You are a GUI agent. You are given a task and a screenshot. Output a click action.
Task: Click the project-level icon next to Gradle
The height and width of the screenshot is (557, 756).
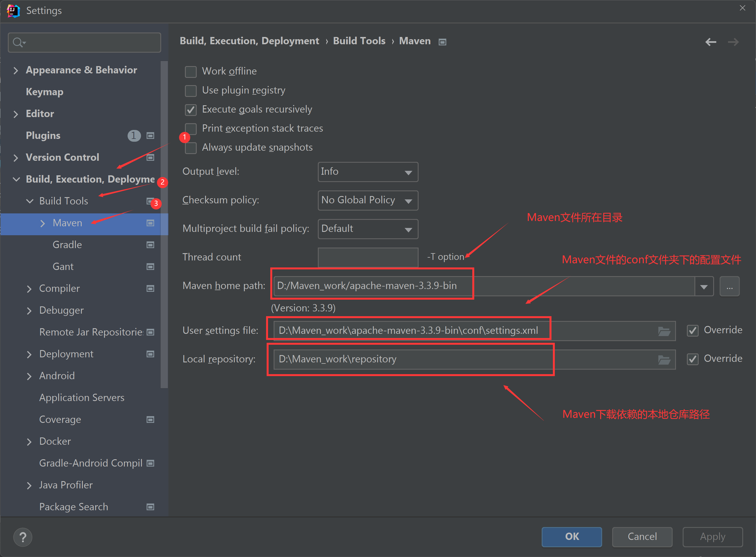click(x=150, y=245)
